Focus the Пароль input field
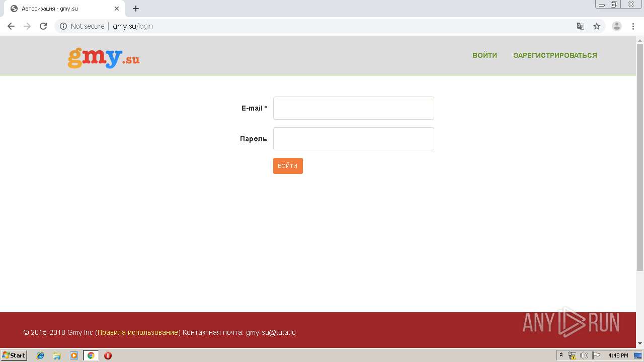 coord(354,139)
